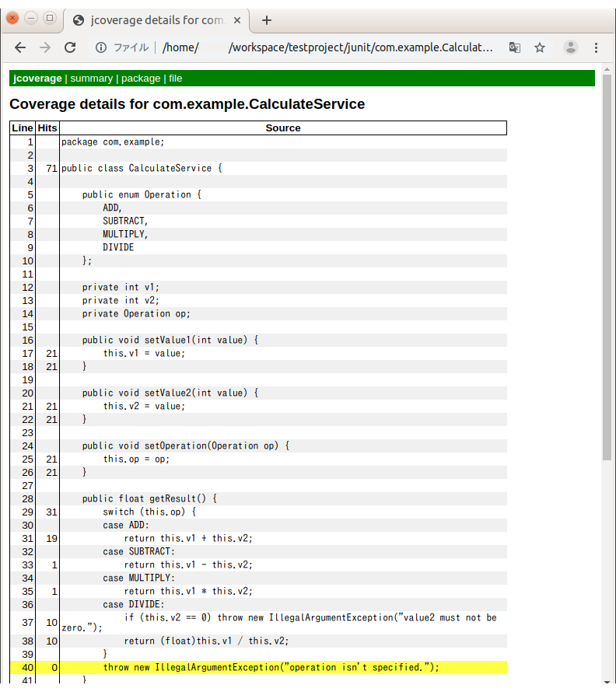Click hits value 19 on line 31
616x692 pixels.
51,539
